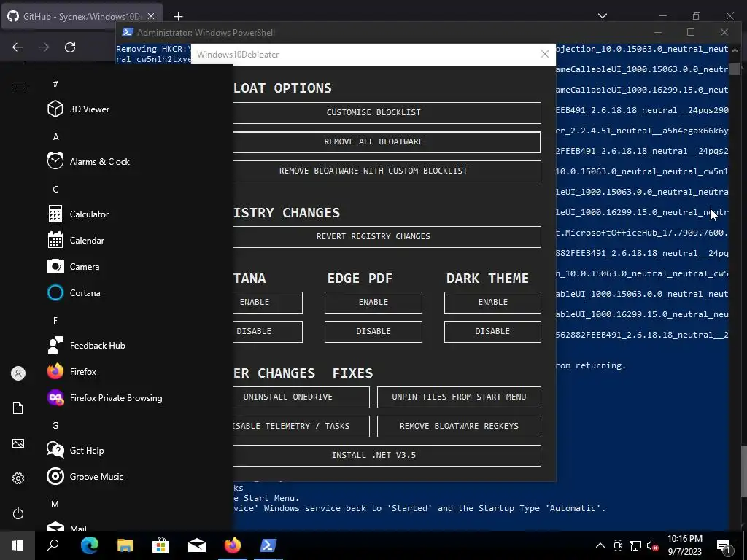747x560 pixels.
Task: Click Unpin Tiles From Start Menu
Action: pos(460,397)
